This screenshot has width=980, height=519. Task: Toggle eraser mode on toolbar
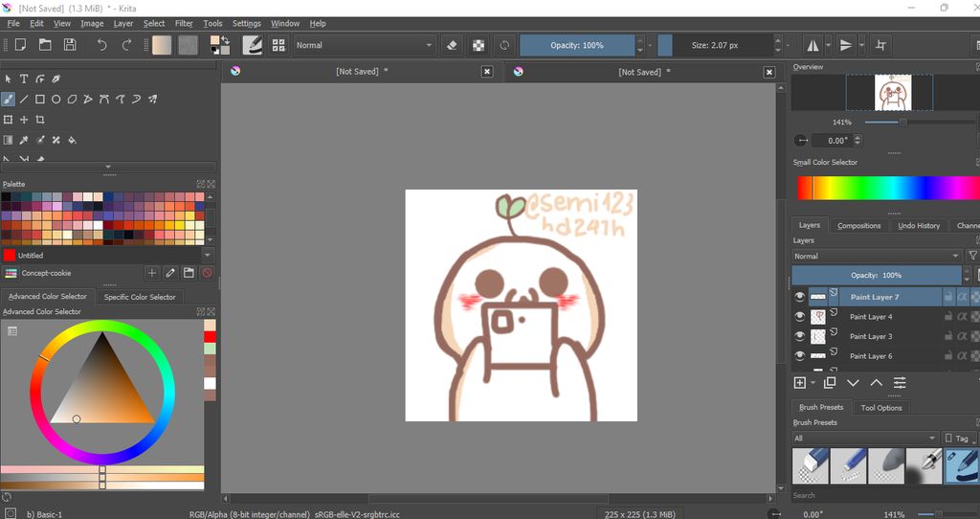[452, 45]
